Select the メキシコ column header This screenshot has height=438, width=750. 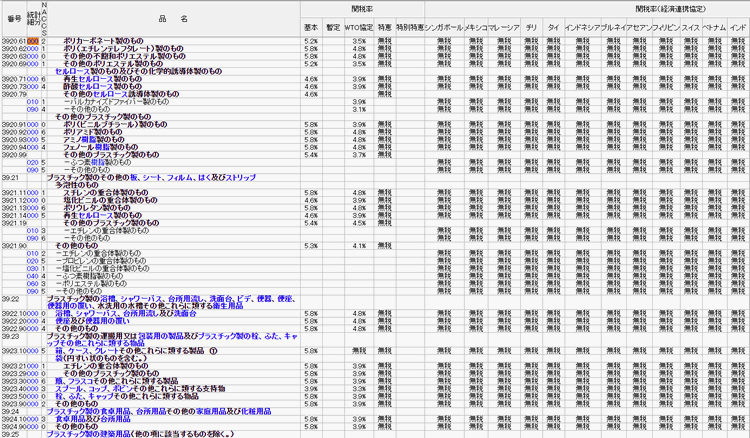pyautogui.click(x=475, y=28)
